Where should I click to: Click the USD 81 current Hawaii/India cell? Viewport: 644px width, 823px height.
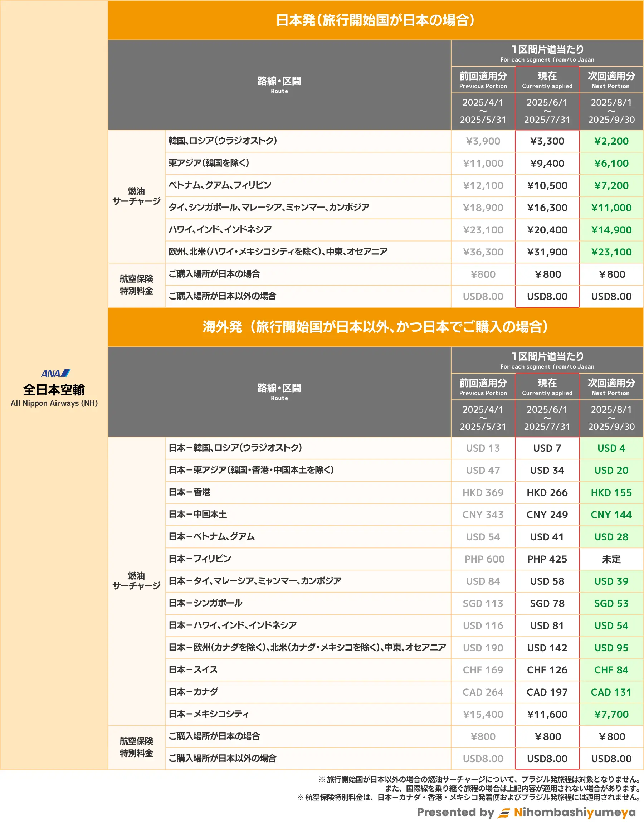pyautogui.click(x=547, y=626)
